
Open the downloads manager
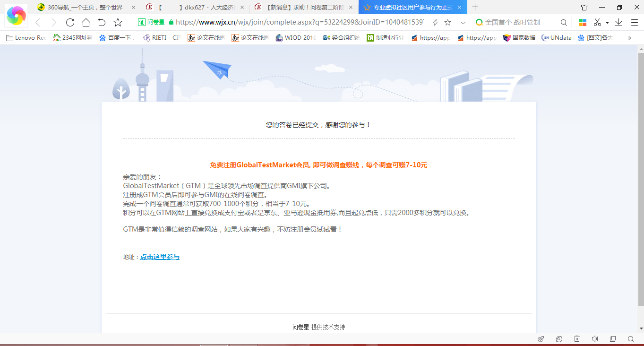[618, 22]
